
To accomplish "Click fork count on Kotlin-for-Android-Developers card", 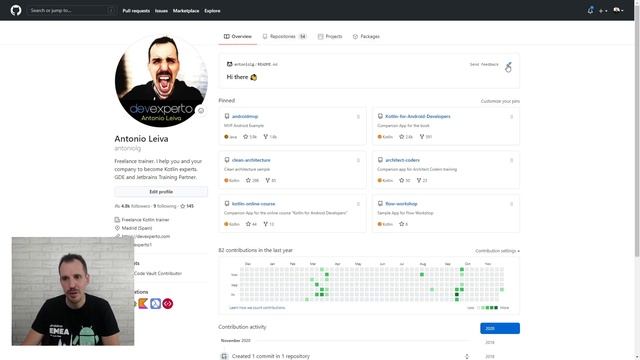I will coord(426,137).
